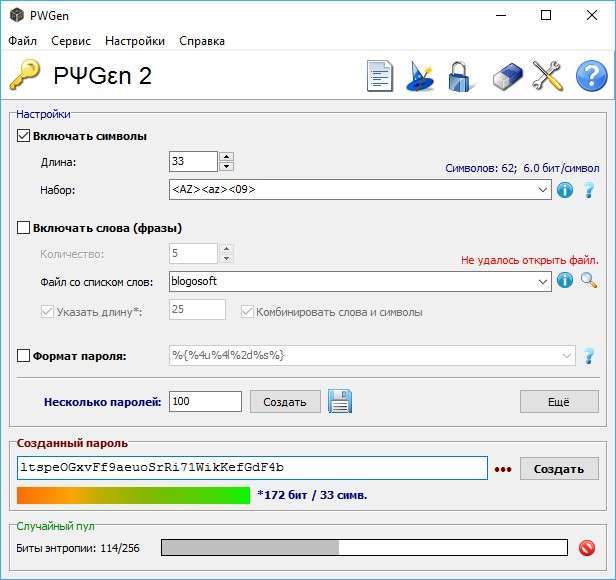Click the 'Ещё' button
The height and width of the screenshot is (580, 616).
click(559, 402)
